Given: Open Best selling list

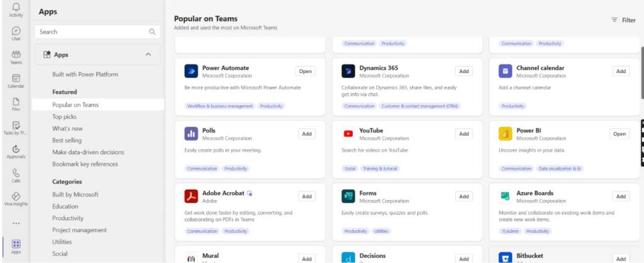Looking at the screenshot, I should click(67, 140).
